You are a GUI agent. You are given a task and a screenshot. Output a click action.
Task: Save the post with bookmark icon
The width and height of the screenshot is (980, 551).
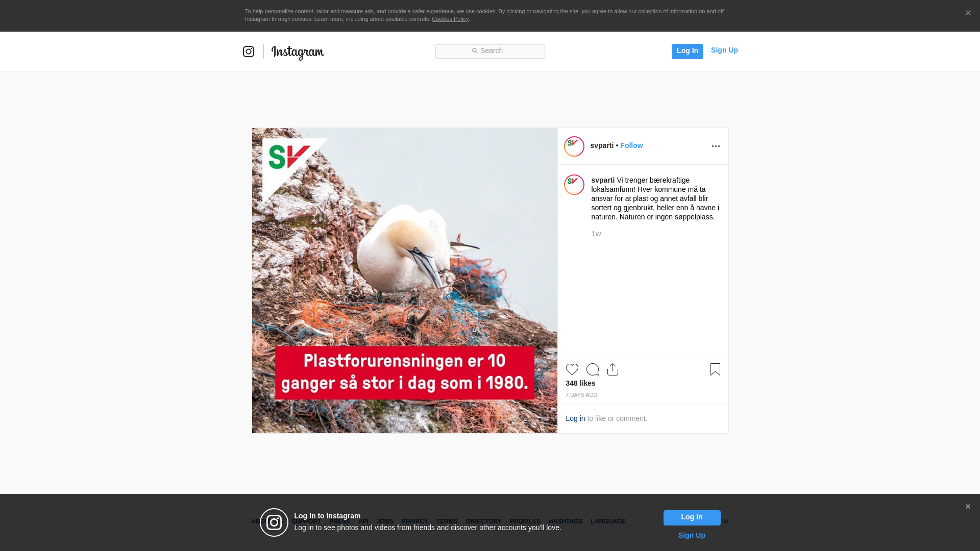click(x=715, y=369)
